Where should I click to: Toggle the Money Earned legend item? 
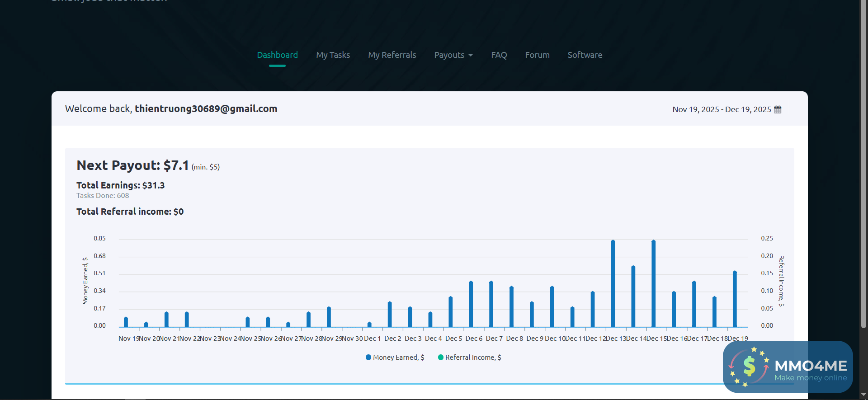coord(398,358)
